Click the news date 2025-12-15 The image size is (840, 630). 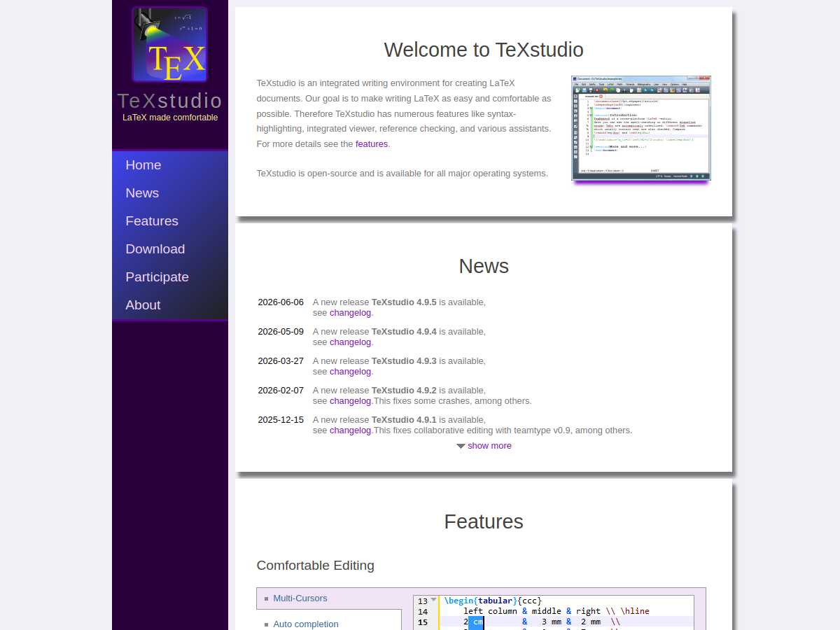tap(281, 420)
